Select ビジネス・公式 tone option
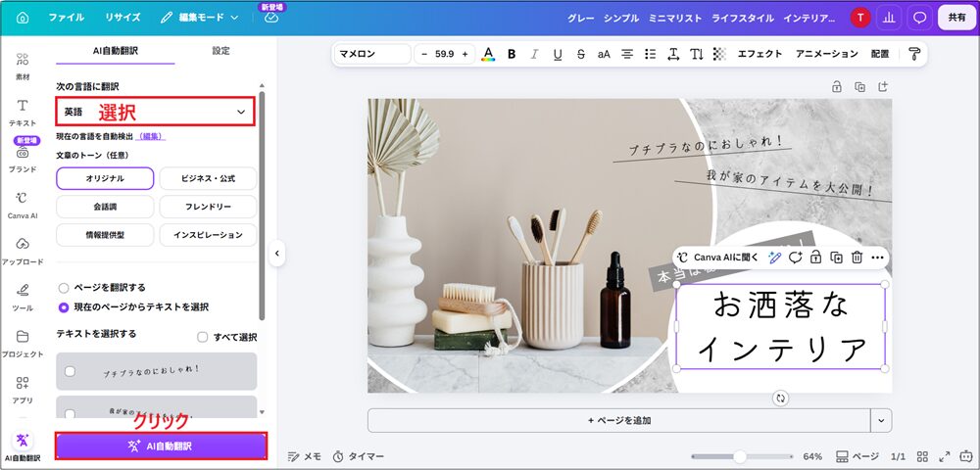The height and width of the screenshot is (470, 980). coord(208,178)
